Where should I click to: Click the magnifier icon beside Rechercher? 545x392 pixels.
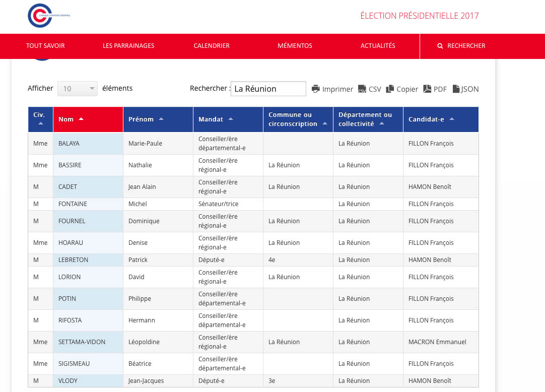[440, 46]
